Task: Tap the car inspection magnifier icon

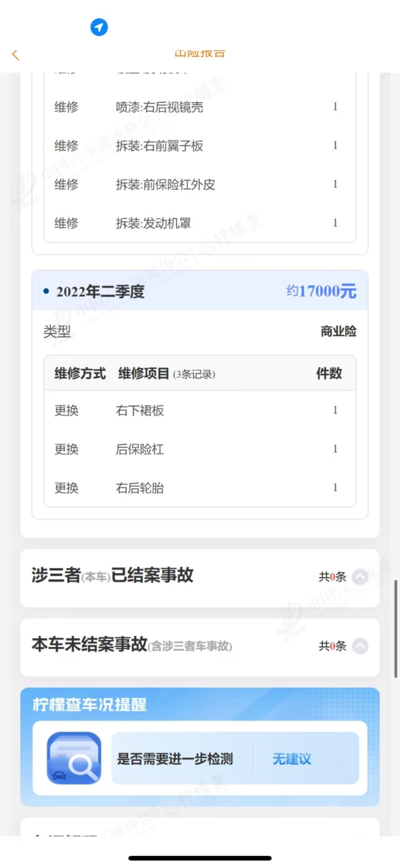Action: click(74, 758)
